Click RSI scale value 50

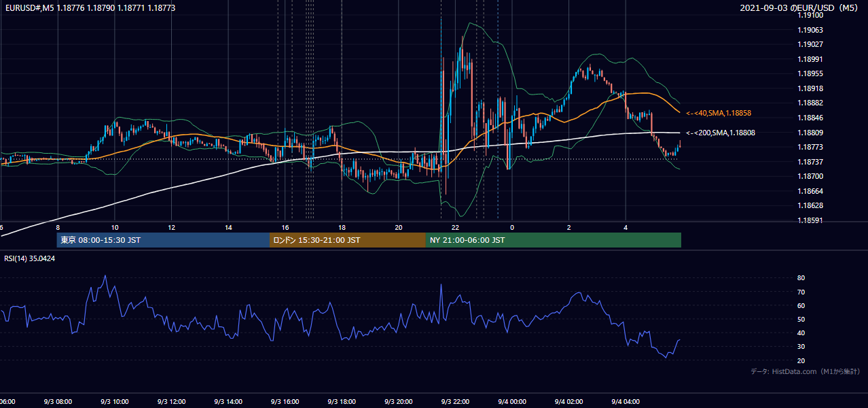(801, 319)
